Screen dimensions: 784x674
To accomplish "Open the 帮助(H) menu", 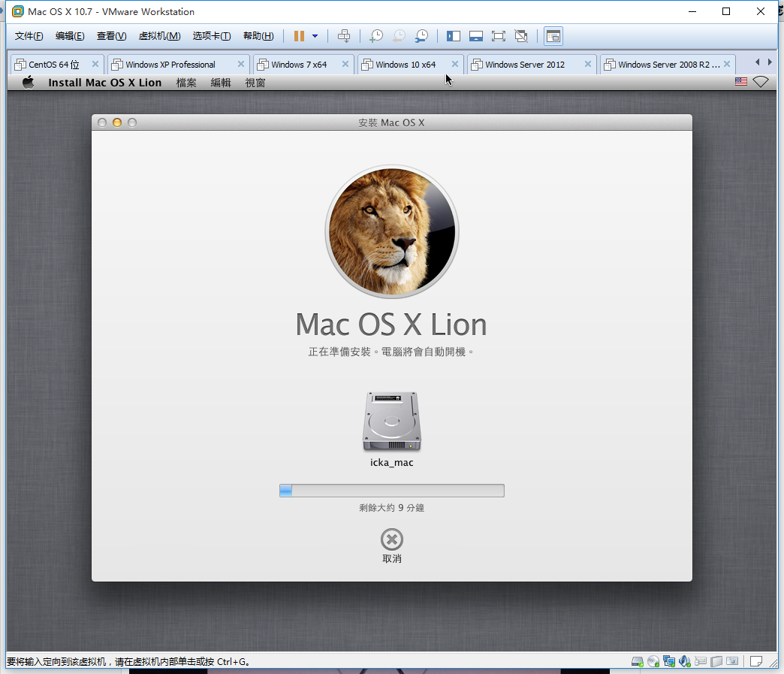I will (x=258, y=36).
